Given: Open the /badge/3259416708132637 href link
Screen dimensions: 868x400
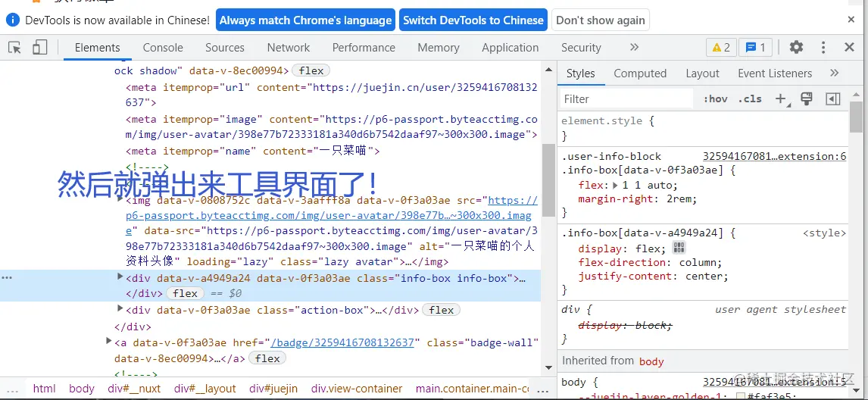Looking at the screenshot, I should pos(342,342).
